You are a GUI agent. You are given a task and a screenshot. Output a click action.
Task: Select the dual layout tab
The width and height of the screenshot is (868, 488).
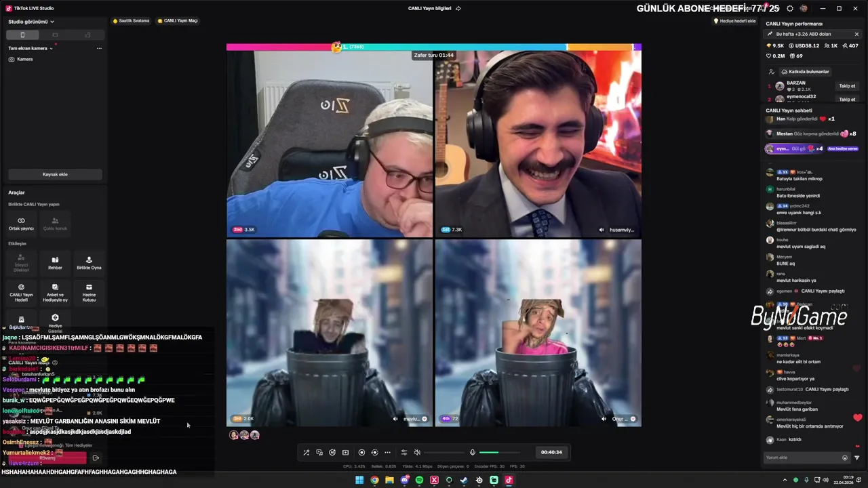[87, 35]
